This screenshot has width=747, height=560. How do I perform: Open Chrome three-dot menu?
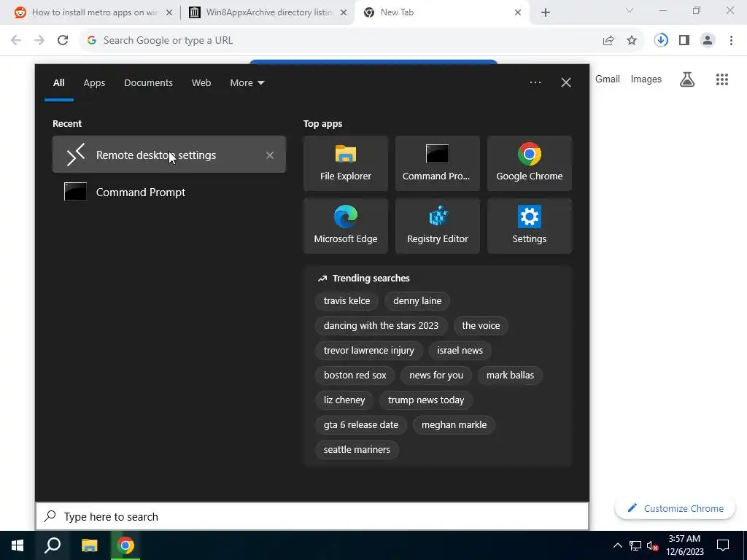tap(731, 41)
